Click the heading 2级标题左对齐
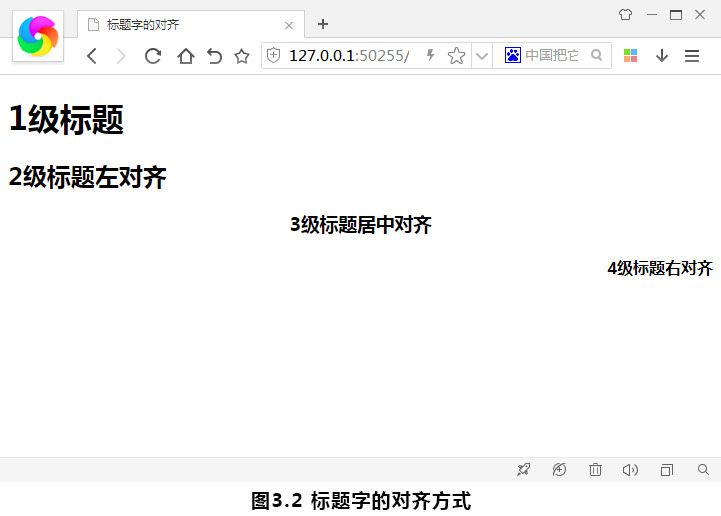The width and height of the screenshot is (721, 516). point(87,177)
